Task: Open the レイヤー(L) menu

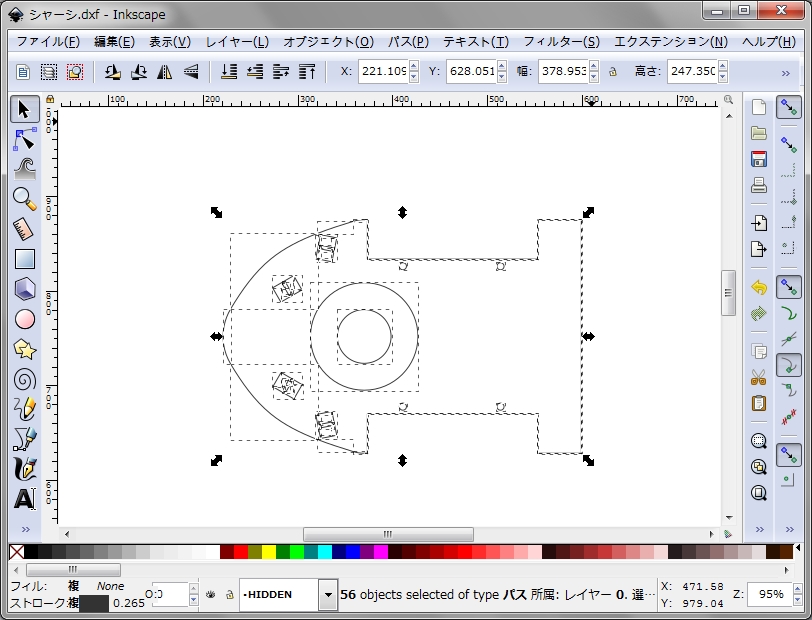Action: 237,42
